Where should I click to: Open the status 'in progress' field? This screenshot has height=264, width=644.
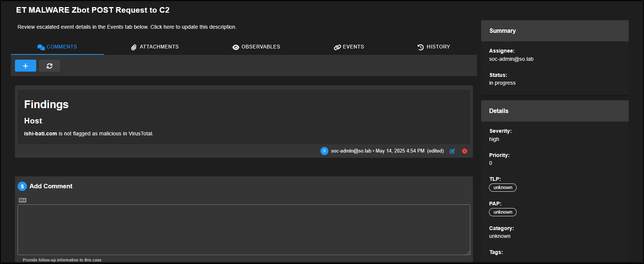[502, 83]
